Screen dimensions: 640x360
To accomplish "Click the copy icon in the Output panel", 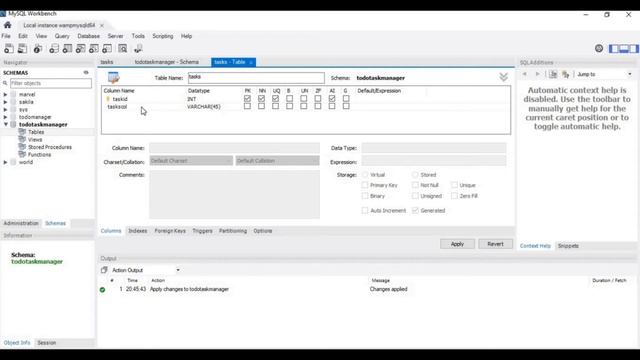I will point(104,270).
